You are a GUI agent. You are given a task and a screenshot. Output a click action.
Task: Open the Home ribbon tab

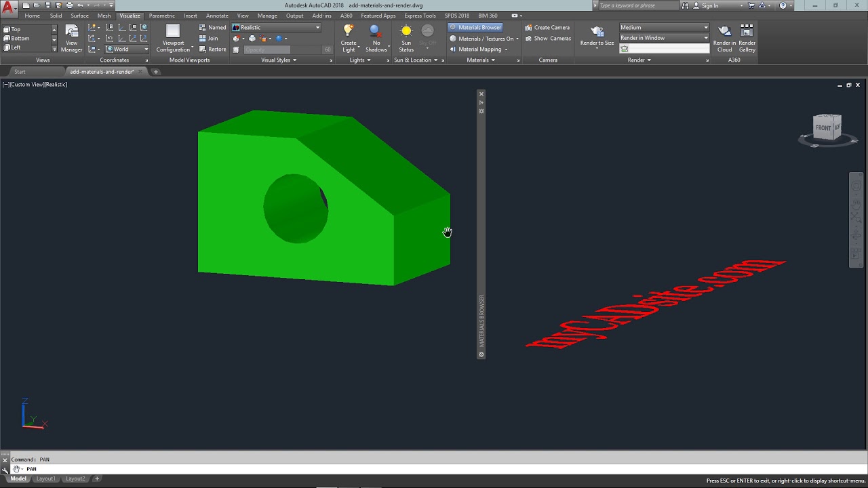(x=32, y=16)
